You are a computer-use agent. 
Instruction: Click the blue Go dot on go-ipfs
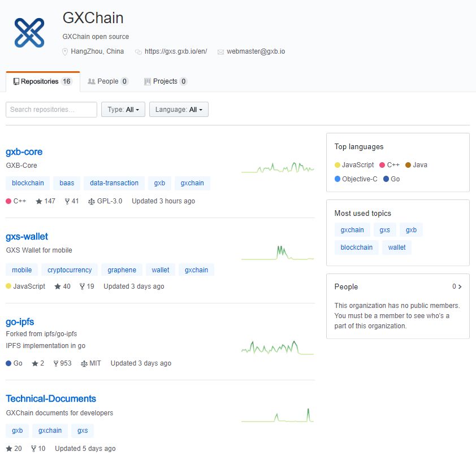[8, 363]
